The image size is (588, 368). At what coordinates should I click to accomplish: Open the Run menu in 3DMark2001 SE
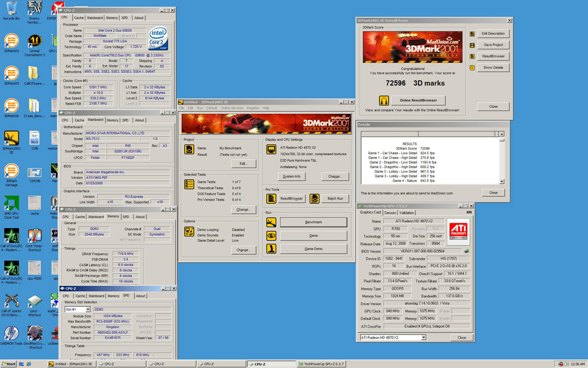200,108
